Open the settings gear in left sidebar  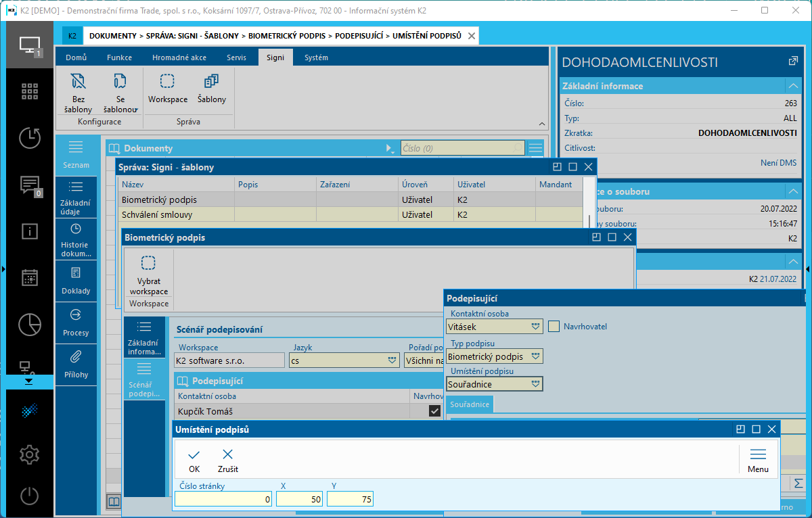29,454
